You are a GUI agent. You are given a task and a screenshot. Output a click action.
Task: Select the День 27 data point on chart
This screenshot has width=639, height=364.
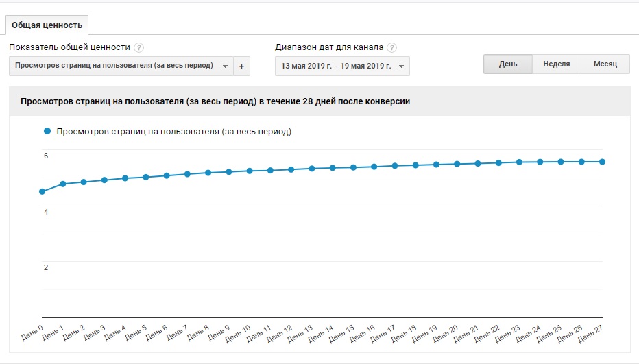pyautogui.click(x=603, y=162)
